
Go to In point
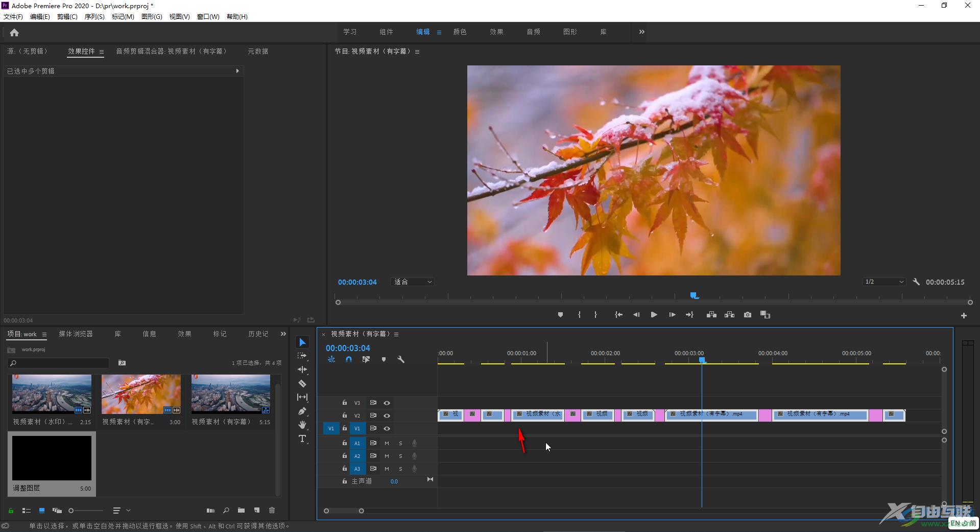pos(618,315)
